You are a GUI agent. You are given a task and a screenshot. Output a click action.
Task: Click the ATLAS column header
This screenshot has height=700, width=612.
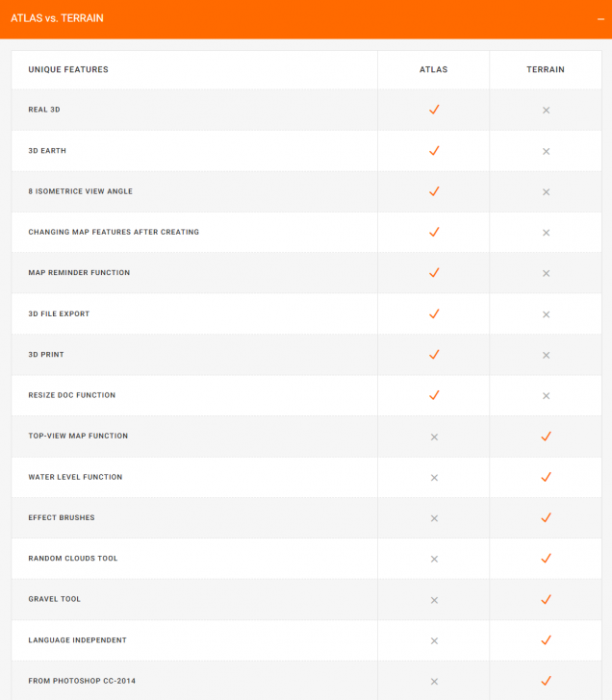coord(434,70)
